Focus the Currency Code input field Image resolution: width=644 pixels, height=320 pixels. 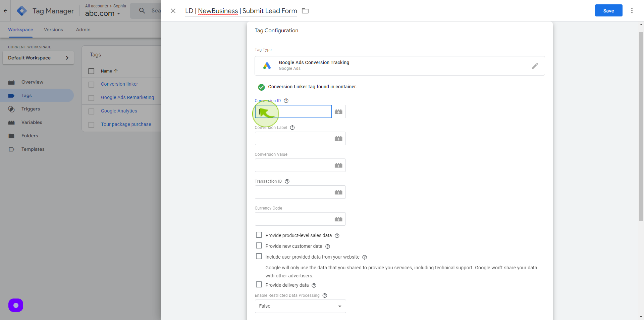[x=293, y=219]
